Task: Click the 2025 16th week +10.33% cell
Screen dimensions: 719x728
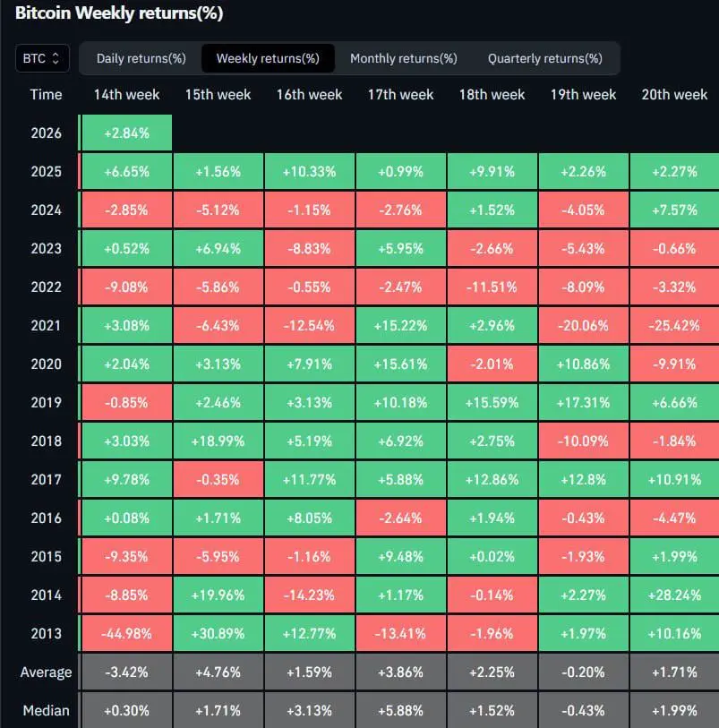Action: coord(309,172)
